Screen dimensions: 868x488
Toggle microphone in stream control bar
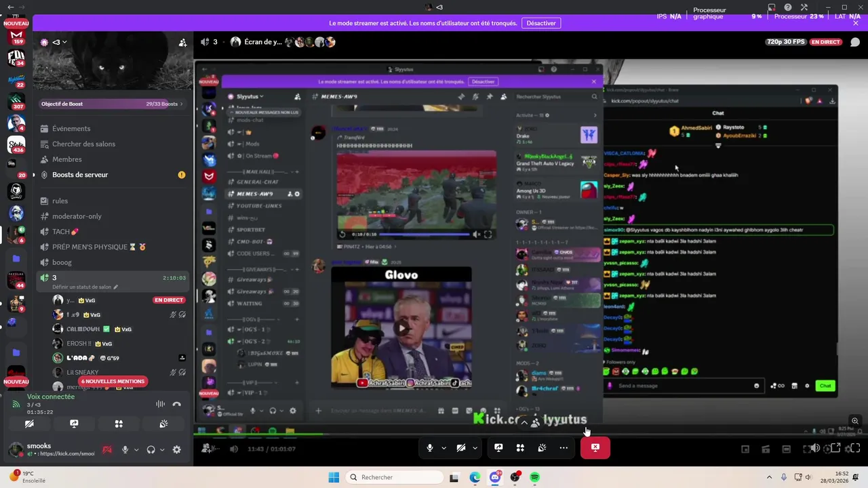pos(430,447)
